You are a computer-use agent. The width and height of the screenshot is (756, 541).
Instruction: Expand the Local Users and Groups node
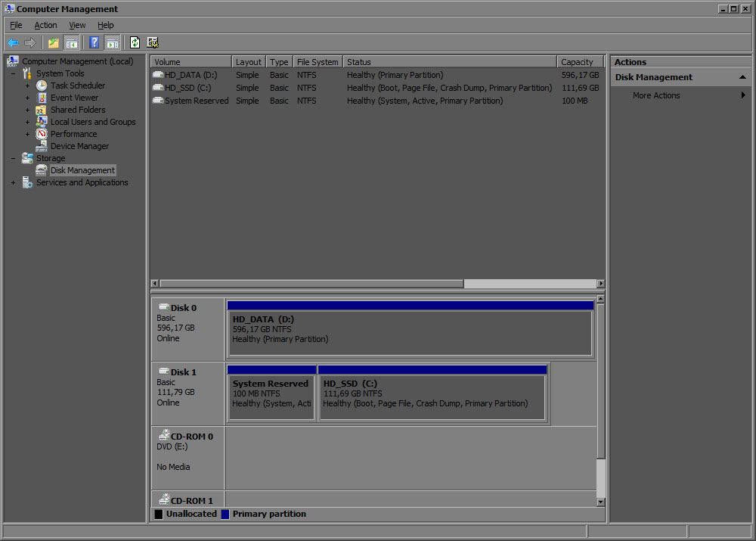pos(27,122)
